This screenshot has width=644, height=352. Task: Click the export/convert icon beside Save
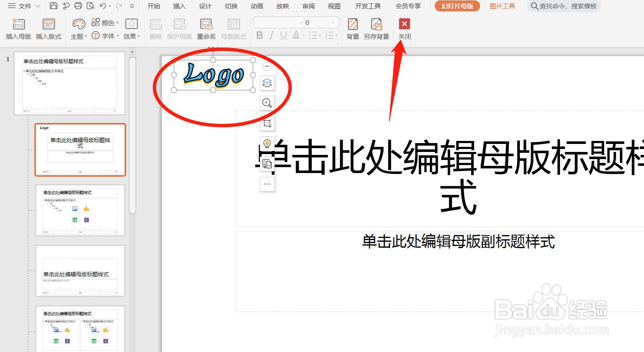click(x=66, y=6)
